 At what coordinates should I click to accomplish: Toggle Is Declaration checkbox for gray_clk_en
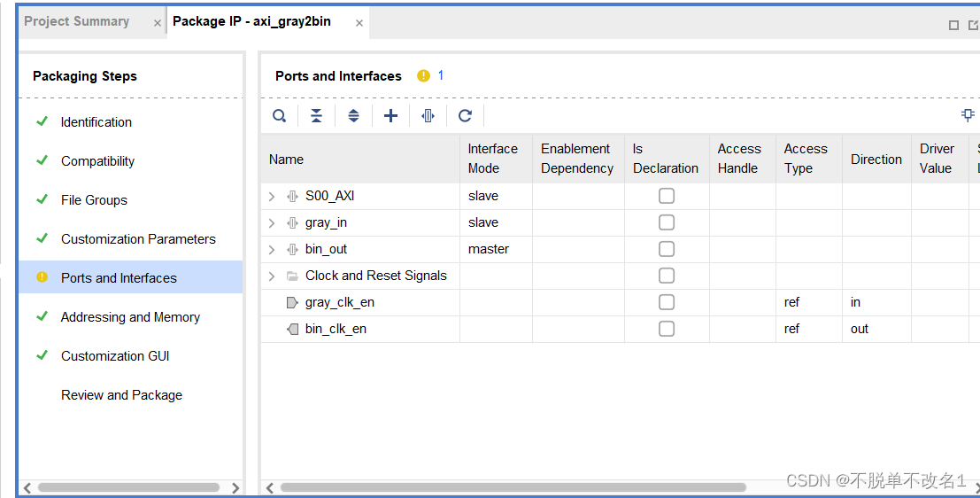tap(667, 302)
